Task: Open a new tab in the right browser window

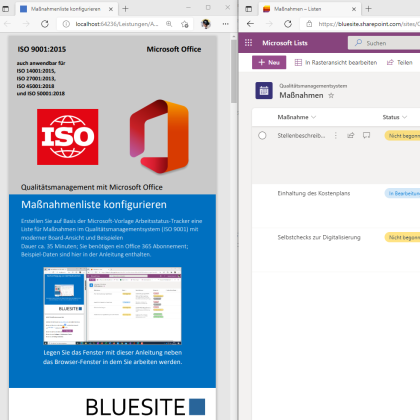Action: (368, 9)
